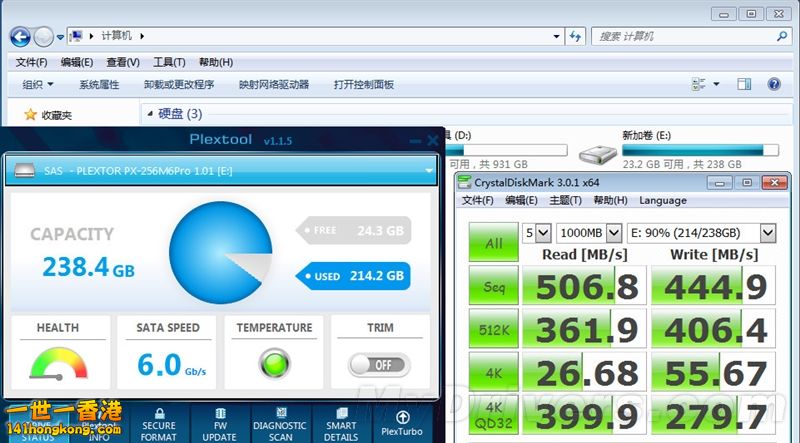Click 卸载或更改程序 in toolbar
Viewport: 800px width, 443px height.
point(179,85)
